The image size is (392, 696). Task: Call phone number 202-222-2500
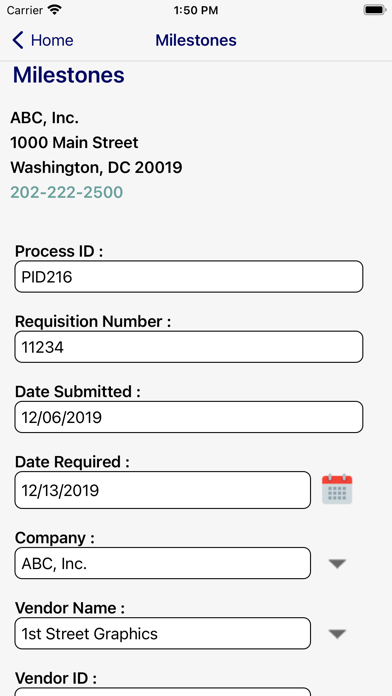click(x=67, y=192)
